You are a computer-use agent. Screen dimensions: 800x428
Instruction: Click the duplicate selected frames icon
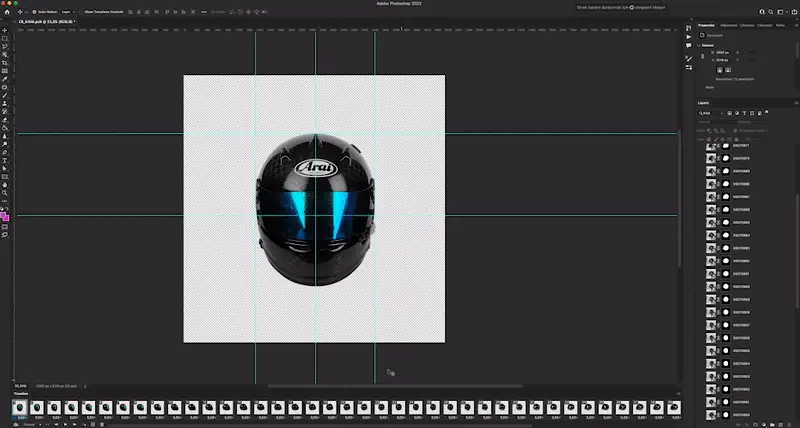(x=93, y=424)
